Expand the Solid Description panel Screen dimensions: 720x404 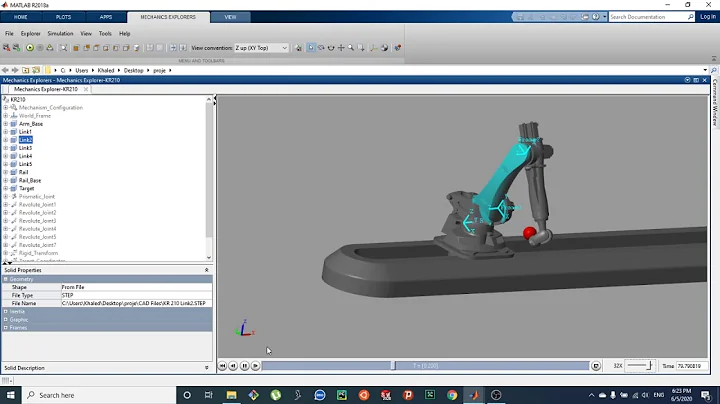pos(207,368)
